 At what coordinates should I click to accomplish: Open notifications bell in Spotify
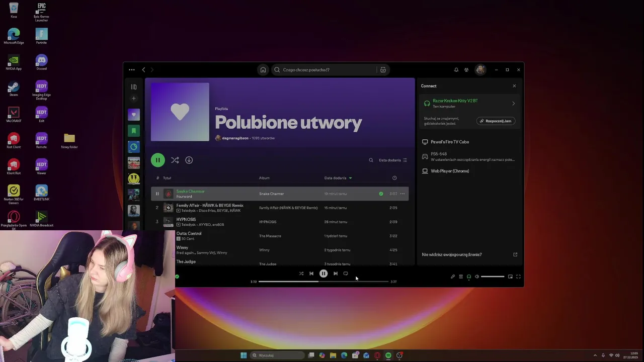pos(456,70)
